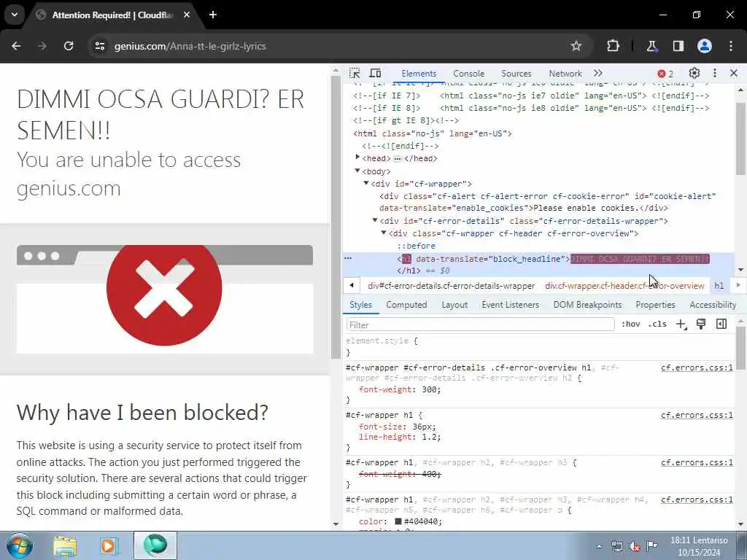
Task: Collapse the cf-error-details div node
Action: pyautogui.click(x=375, y=220)
